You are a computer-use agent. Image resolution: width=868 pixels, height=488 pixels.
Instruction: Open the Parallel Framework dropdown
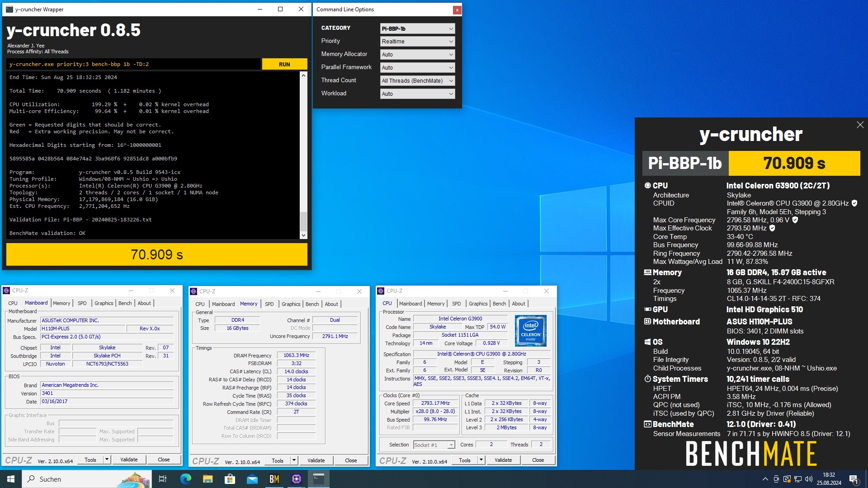click(417, 67)
